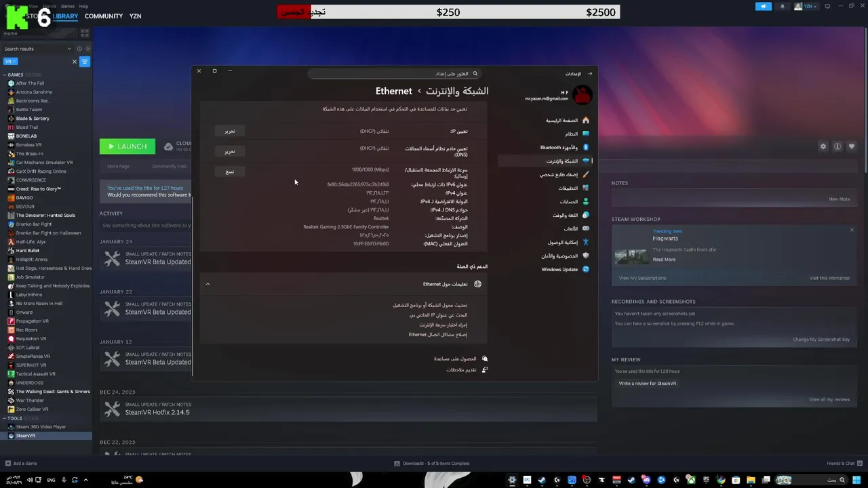Open Steam recent activity clock icon

click(x=79, y=49)
